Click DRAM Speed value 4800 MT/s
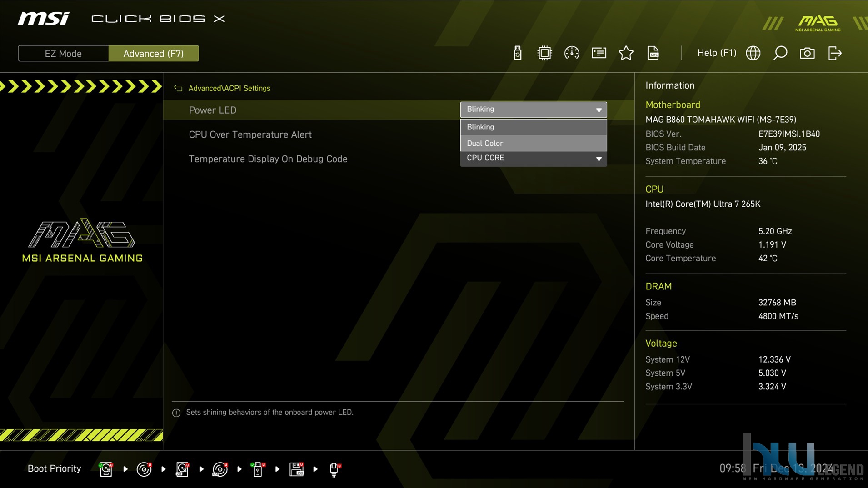 point(778,316)
